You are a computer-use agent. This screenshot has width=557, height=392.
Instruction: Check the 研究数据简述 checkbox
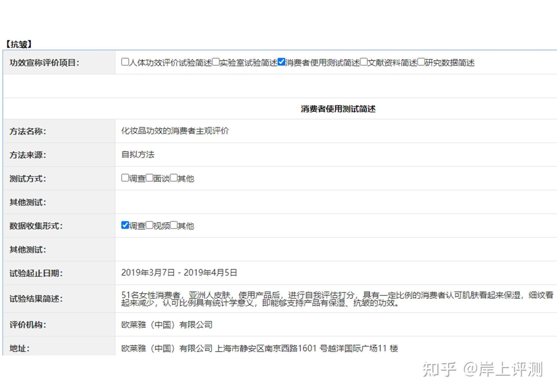(421, 62)
